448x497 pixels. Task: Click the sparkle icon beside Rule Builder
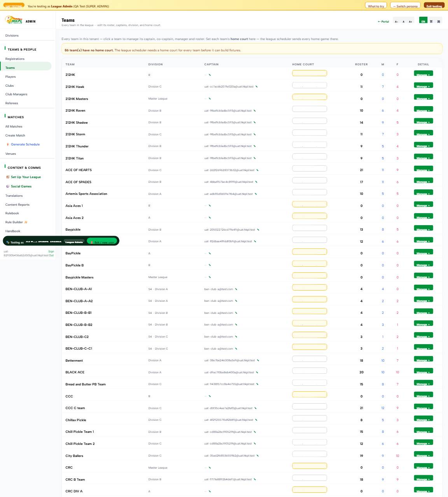(26, 222)
